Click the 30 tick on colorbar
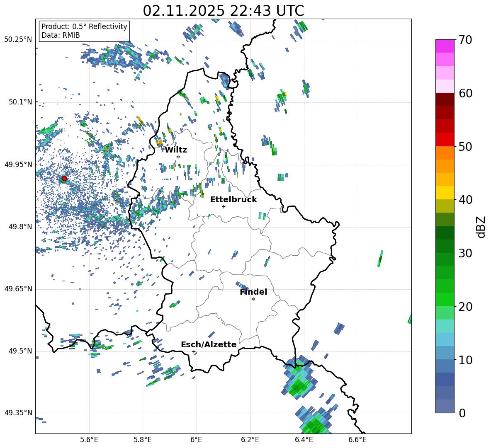 [x=465, y=253]
